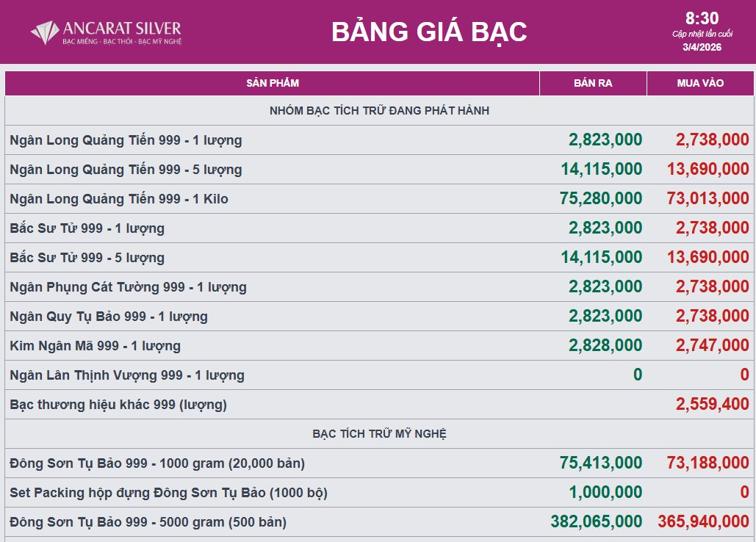
Task: Click the Ancarat Silver diamond logo icon
Action: click(45, 32)
